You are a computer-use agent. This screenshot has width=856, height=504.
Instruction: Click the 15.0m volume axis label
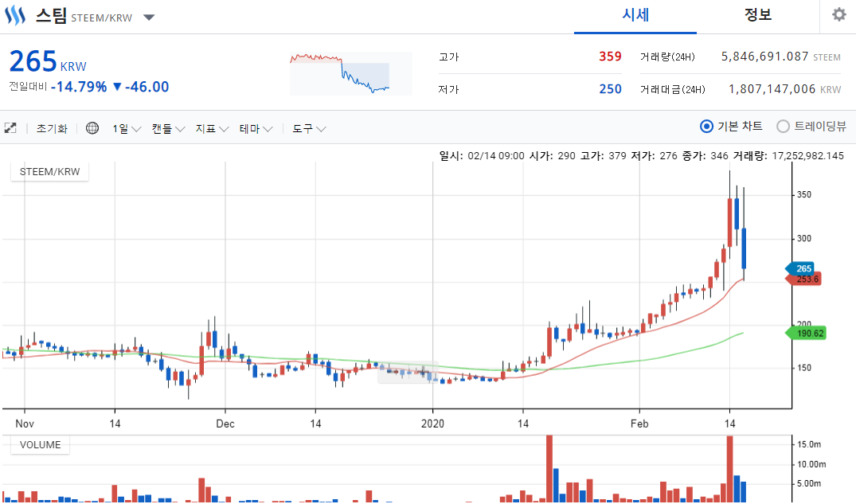point(809,444)
